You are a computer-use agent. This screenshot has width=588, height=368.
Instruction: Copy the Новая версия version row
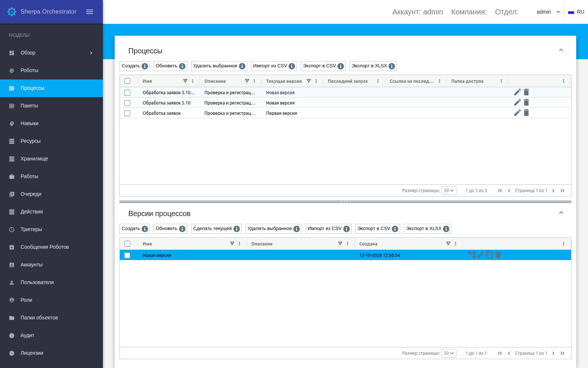click(489, 255)
